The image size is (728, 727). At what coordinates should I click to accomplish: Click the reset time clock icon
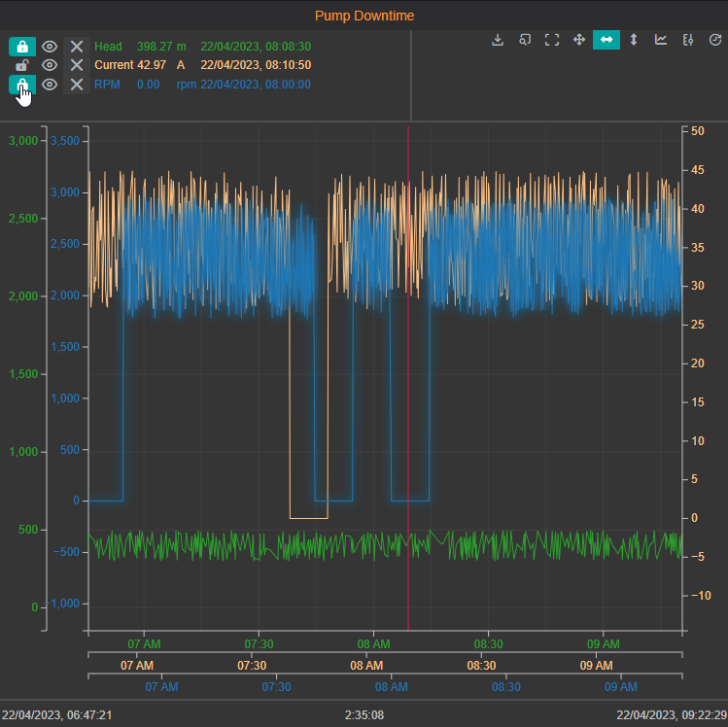715,40
